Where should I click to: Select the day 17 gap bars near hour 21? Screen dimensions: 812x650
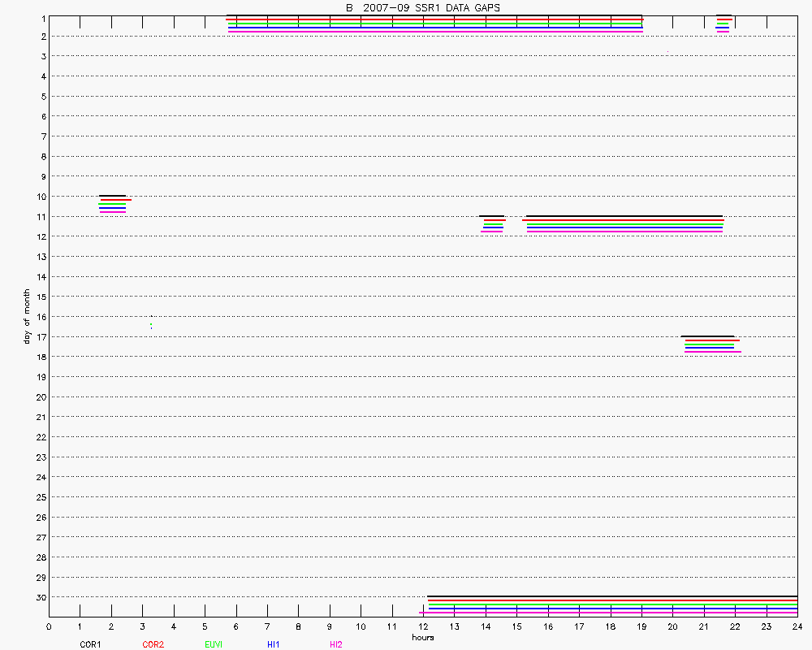[710, 344]
